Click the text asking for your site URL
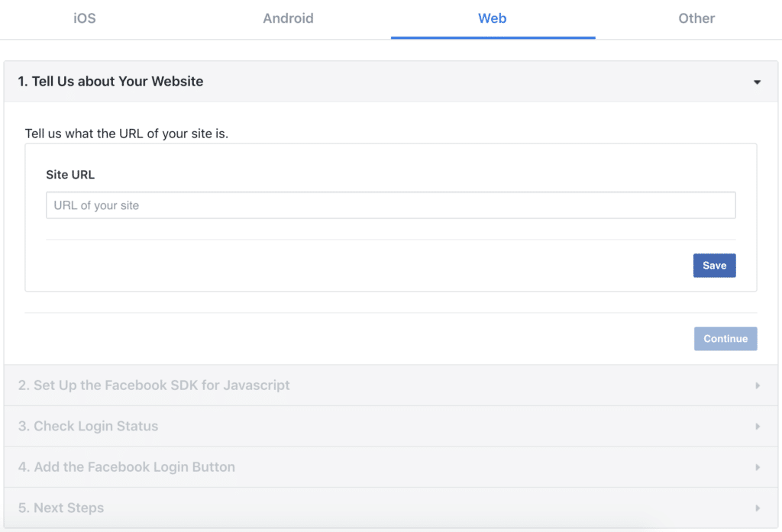 coord(127,134)
